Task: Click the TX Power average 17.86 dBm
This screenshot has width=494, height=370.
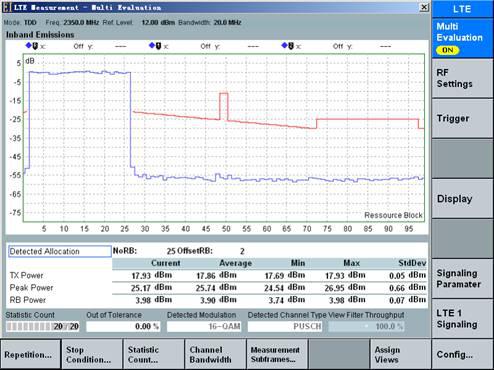Action: tap(216, 275)
